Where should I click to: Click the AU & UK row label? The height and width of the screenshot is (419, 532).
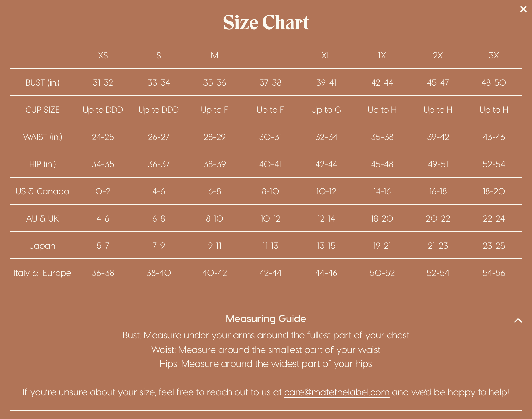pyautogui.click(x=42, y=219)
